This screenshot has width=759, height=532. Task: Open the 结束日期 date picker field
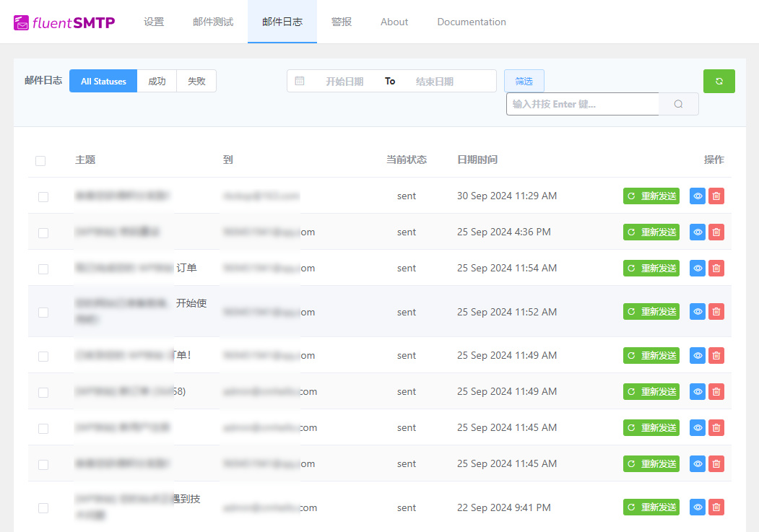point(433,81)
